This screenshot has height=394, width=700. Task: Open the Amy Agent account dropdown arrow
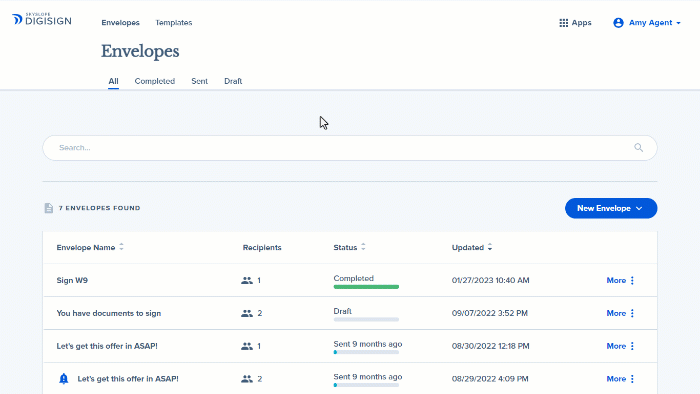tap(679, 23)
